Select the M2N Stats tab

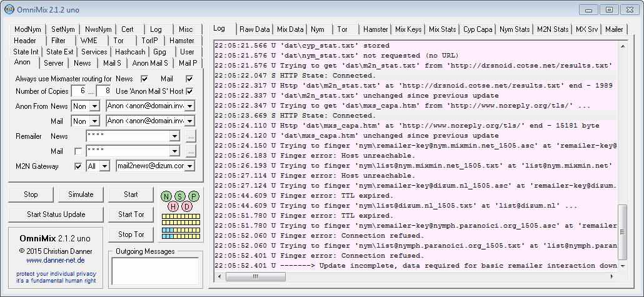point(553,29)
